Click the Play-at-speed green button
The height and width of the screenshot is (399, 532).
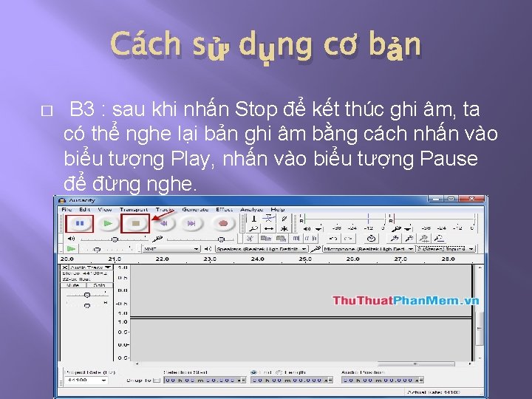pyautogui.click(x=71, y=249)
